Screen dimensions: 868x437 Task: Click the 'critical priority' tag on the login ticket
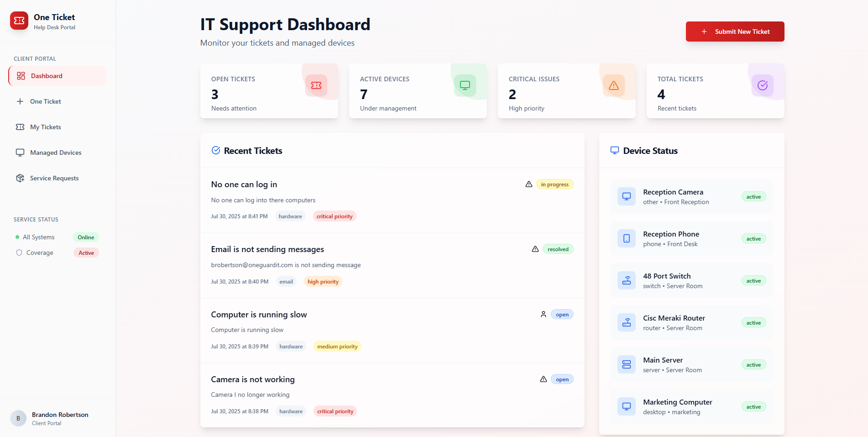point(335,216)
